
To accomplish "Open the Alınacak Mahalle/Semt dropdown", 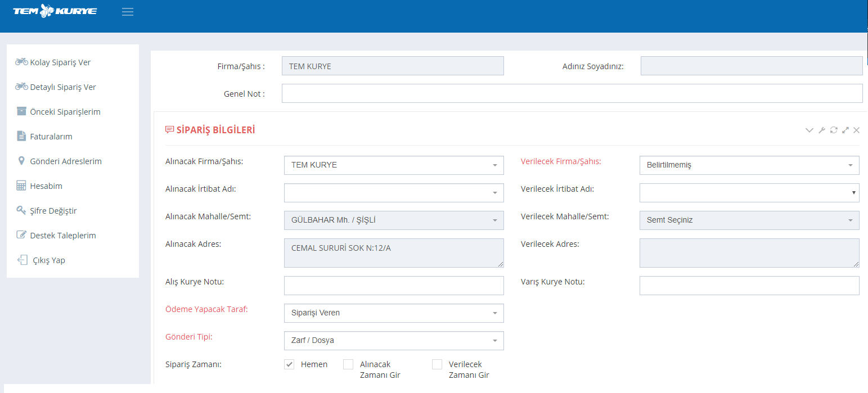I will pyautogui.click(x=394, y=220).
